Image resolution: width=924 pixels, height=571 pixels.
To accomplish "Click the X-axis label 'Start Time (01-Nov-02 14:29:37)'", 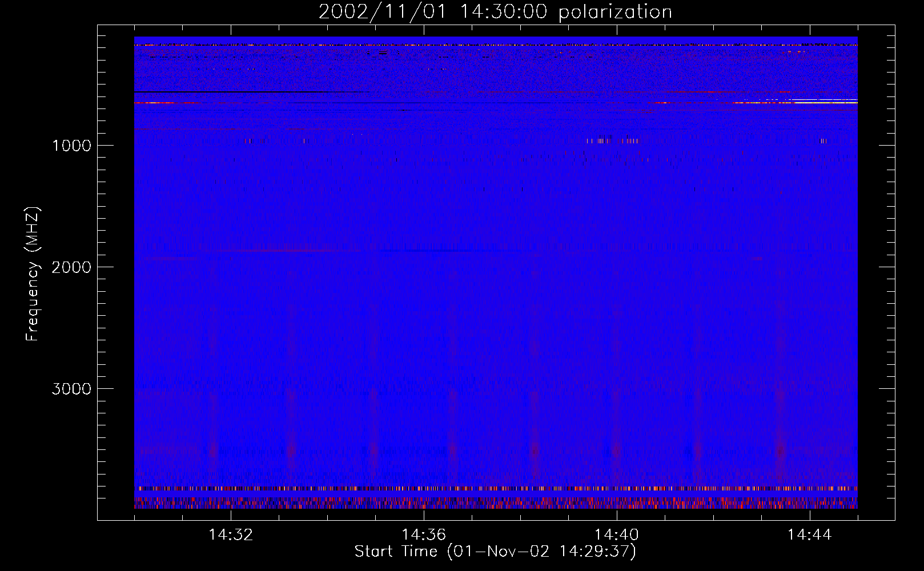I will click(495, 552).
